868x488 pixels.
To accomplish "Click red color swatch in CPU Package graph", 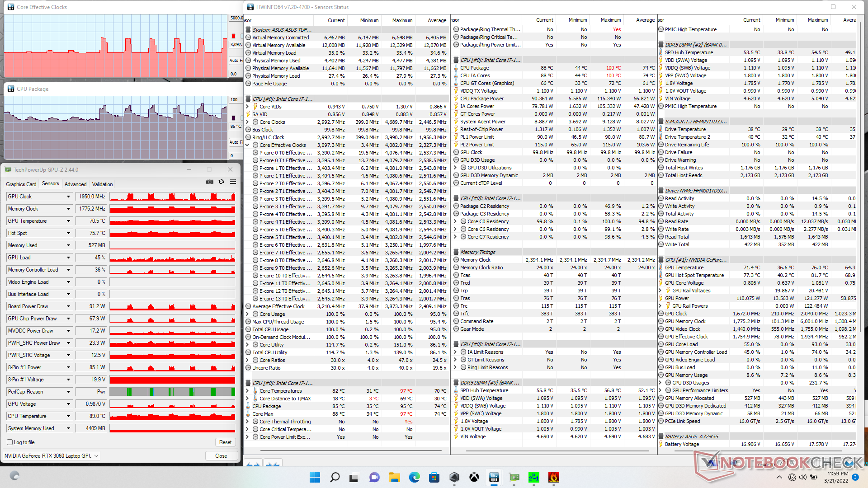I will click(233, 118).
